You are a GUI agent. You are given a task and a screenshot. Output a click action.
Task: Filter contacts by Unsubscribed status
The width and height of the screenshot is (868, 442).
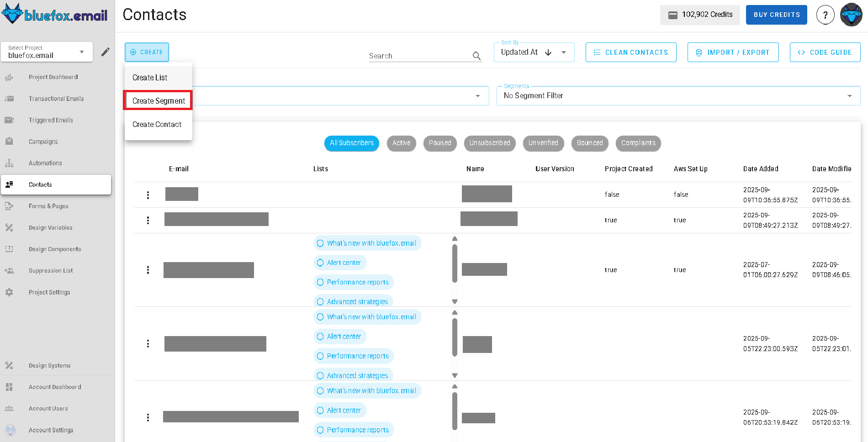(490, 143)
